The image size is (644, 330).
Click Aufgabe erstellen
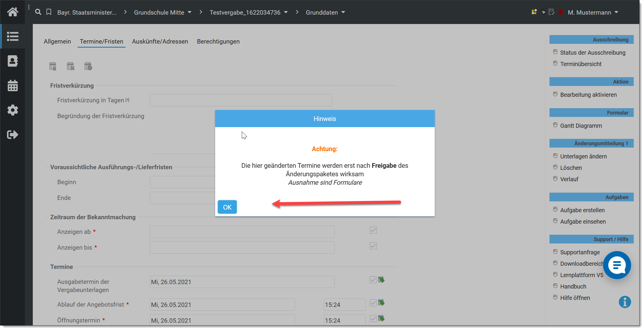pos(582,210)
